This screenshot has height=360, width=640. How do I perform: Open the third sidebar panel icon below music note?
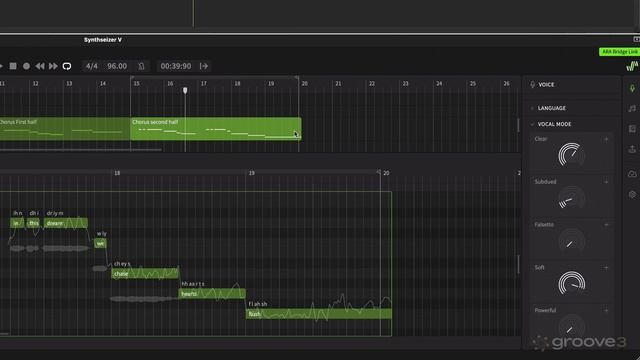click(x=632, y=129)
